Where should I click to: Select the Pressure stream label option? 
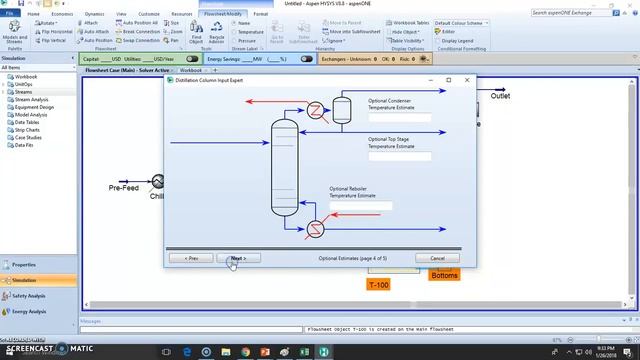coord(244,41)
